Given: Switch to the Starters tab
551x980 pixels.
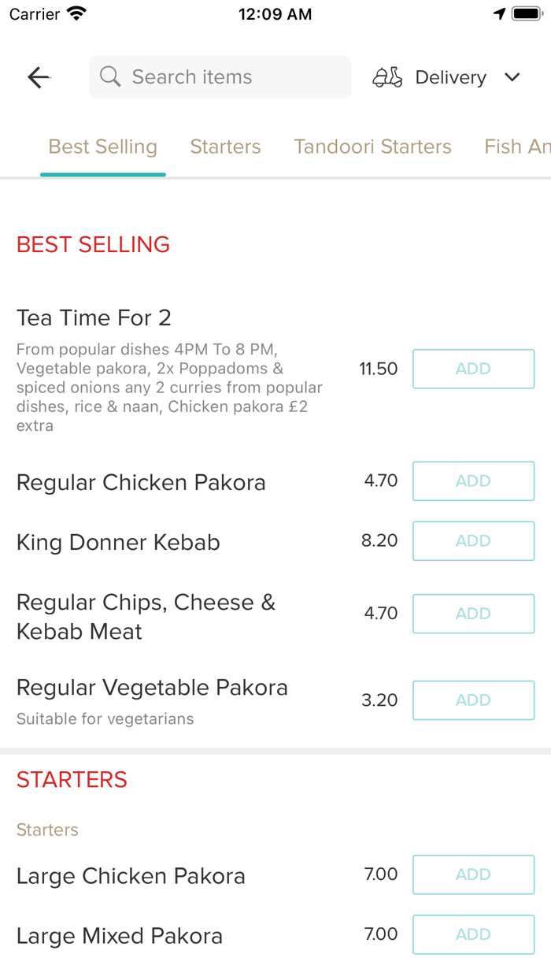Looking at the screenshot, I should point(225,147).
